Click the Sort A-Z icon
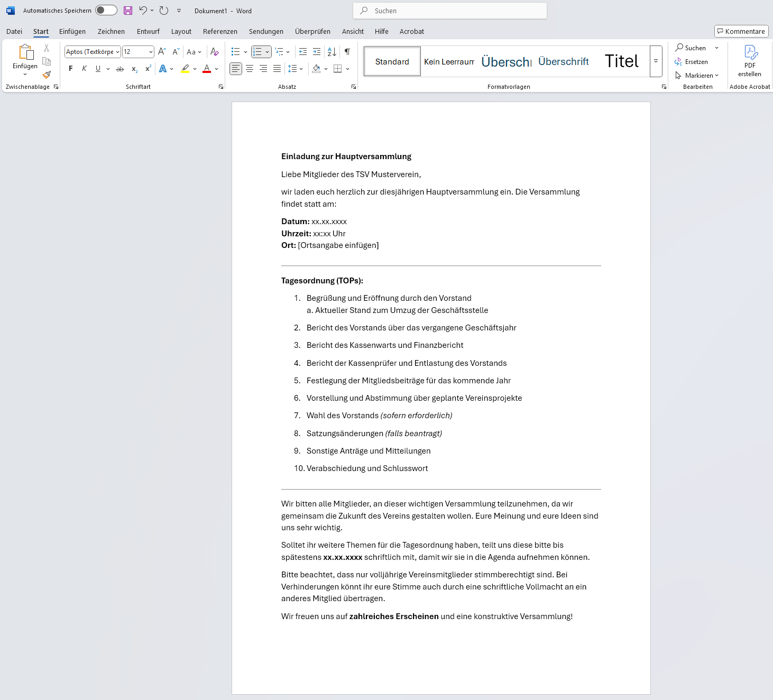 pos(332,52)
